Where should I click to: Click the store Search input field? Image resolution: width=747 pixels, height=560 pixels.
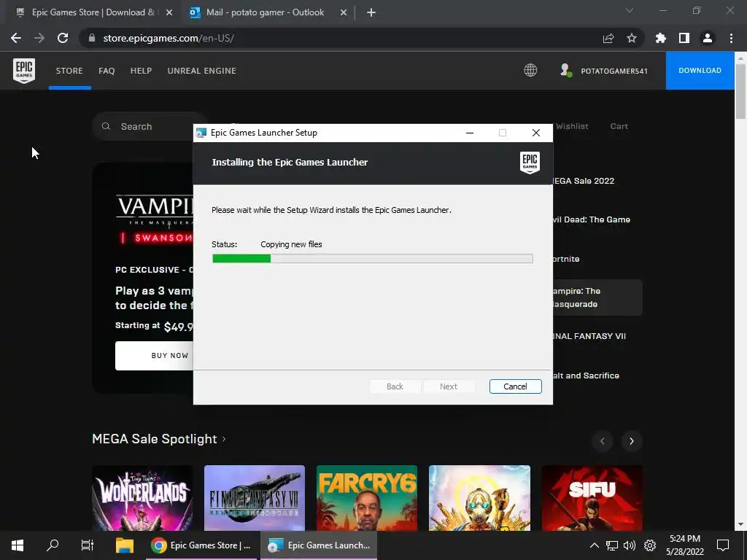coord(152,126)
